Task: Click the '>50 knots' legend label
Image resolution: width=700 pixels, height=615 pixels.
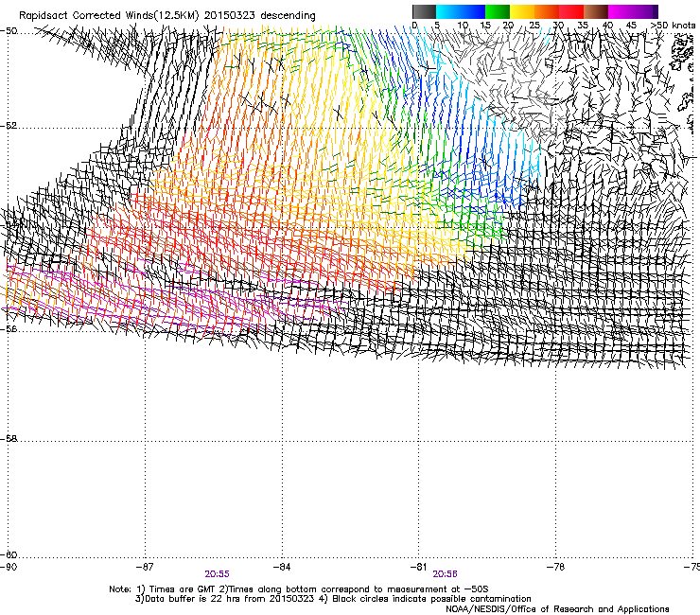Action: click(673, 26)
